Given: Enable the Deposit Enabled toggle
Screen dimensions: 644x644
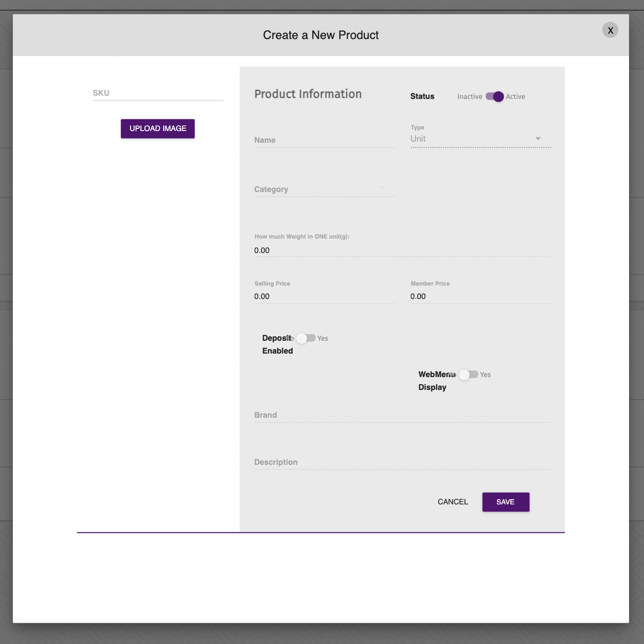Looking at the screenshot, I should (x=305, y=338).
